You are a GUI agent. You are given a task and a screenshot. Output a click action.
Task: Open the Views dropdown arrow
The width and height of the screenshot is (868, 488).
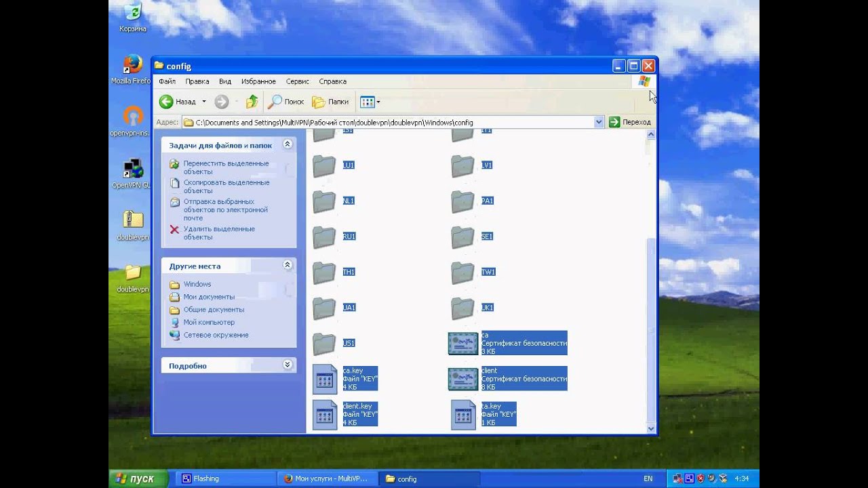pyautogui.click(x=378, y=102)
